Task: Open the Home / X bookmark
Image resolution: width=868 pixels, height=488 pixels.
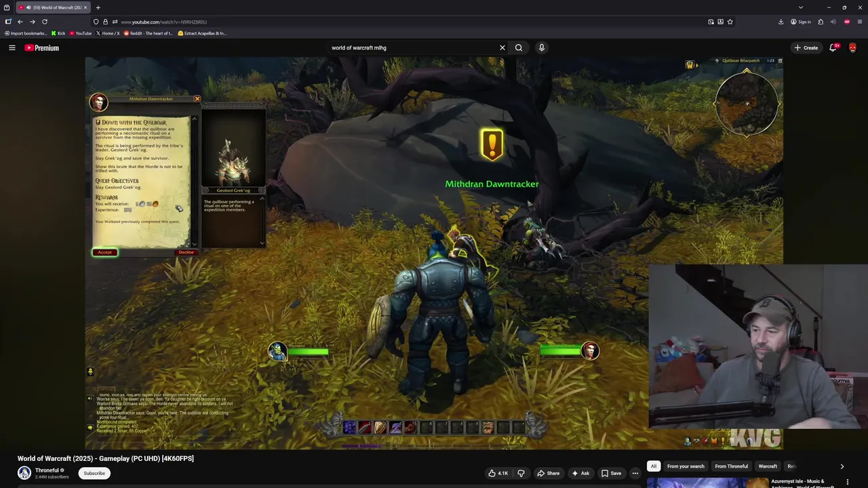Action: pyautogui.click(x=108, y=33)
